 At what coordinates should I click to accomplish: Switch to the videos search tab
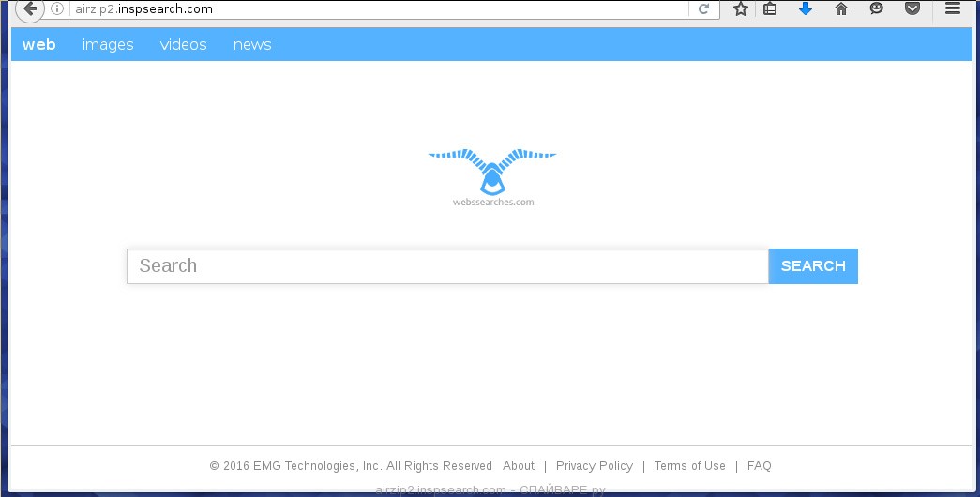183,44
